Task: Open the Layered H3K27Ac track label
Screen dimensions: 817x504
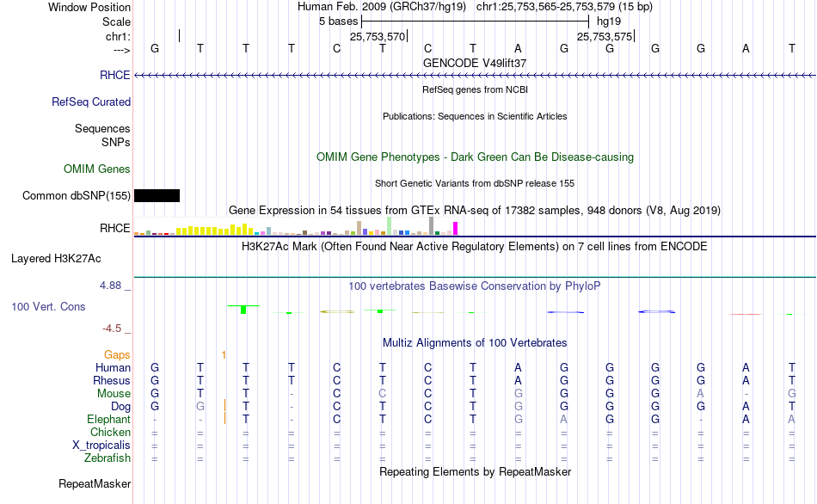Action: point(56,259)
